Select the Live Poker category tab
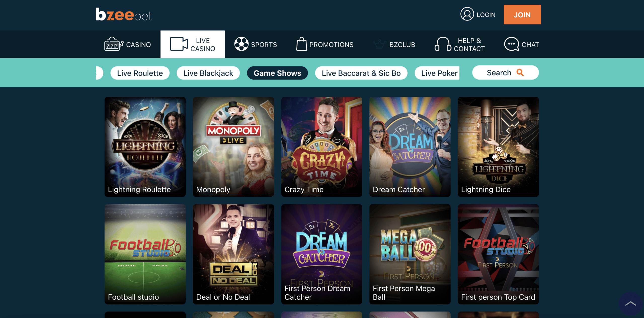The width and height of the screenshot is (644, 318). (x=437, y=73)
